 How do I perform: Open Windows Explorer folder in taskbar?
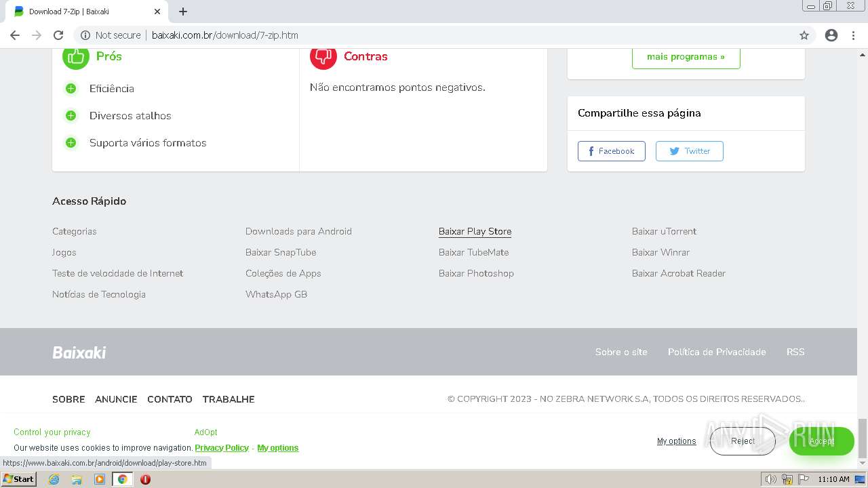click(77, 479)
